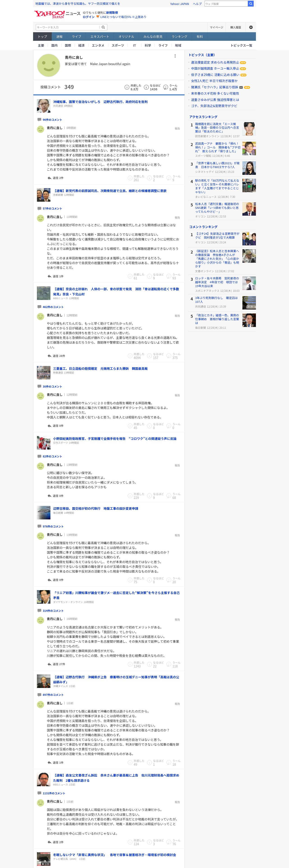Click the 96件のコメント speech bubble icon
The width and height of the screenshot is (289, 868).
tap(39, 120)
